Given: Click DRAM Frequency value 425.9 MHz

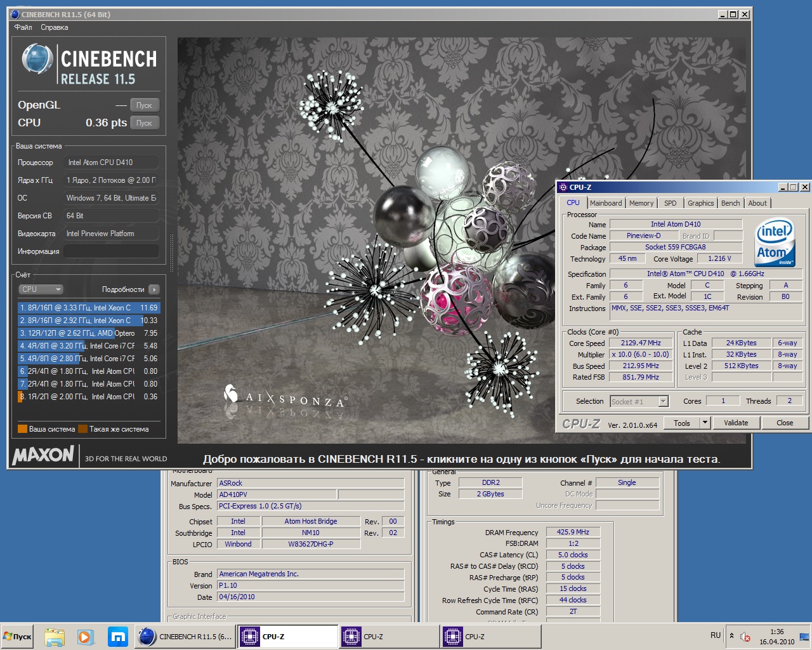Looking at the screenshot, I should tap(573, 532).
